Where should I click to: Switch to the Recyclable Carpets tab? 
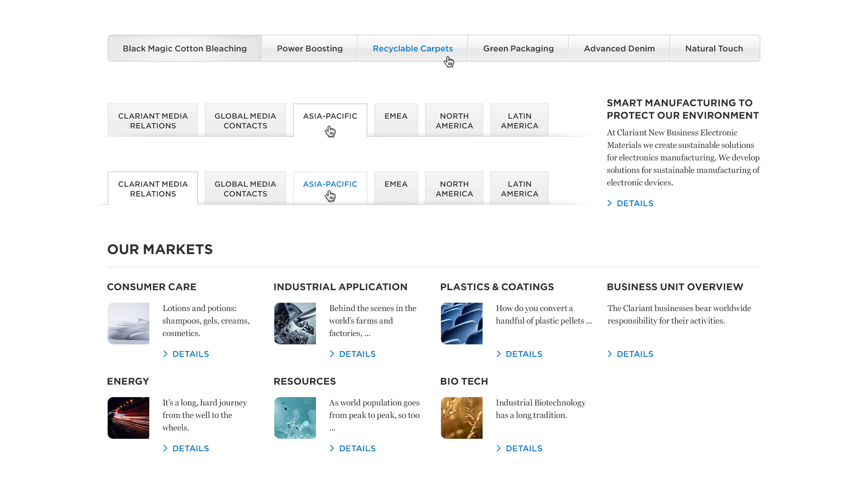click(413, 48)
